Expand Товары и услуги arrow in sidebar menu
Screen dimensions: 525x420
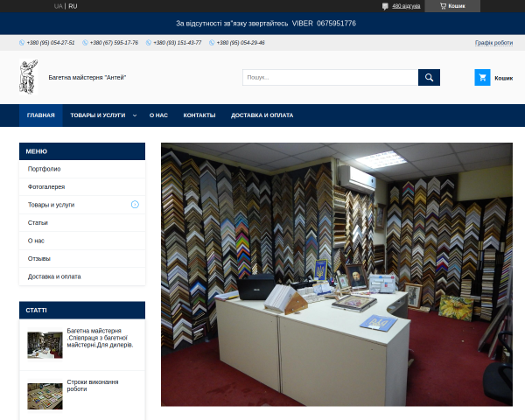point(135,204)
